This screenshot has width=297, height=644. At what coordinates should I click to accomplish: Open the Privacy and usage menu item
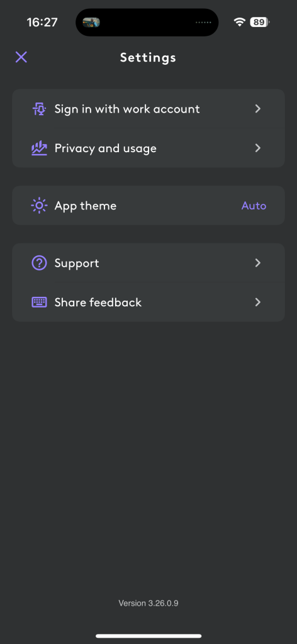(x=148, y=148)
